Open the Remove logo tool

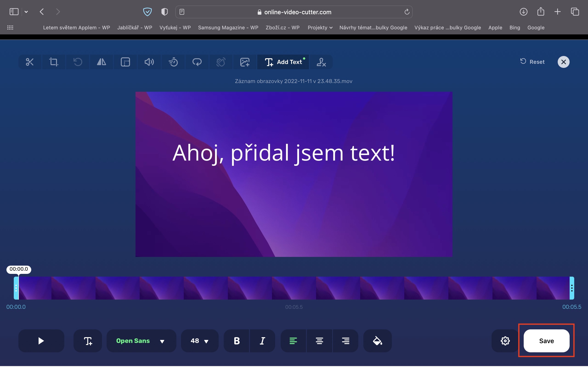[x=321, y=62]
